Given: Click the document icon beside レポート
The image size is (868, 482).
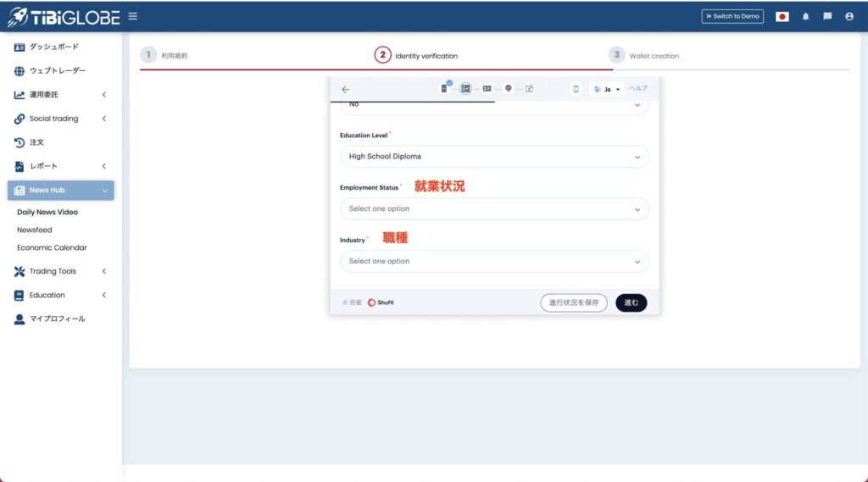Looking at the screenshot, I should click(x=19, y=166).
